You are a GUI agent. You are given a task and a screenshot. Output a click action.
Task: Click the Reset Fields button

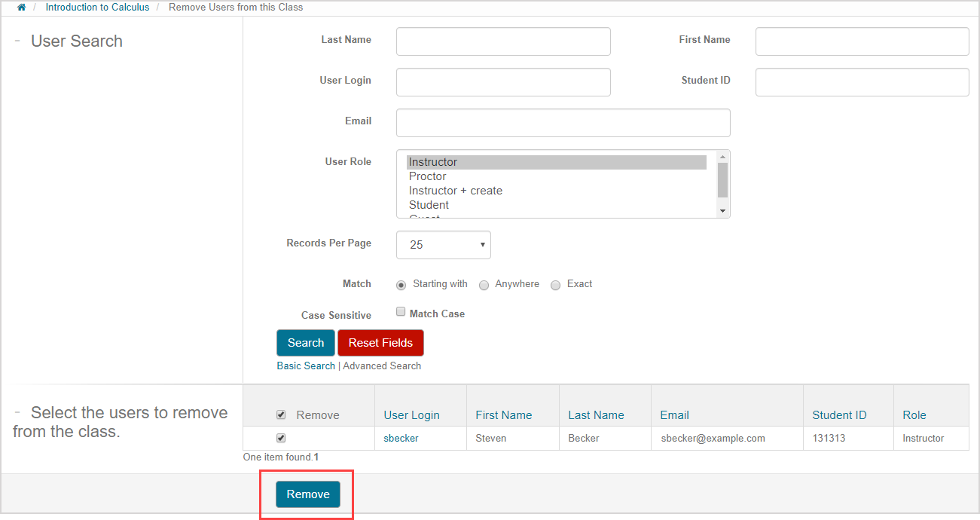click(380, 342)
